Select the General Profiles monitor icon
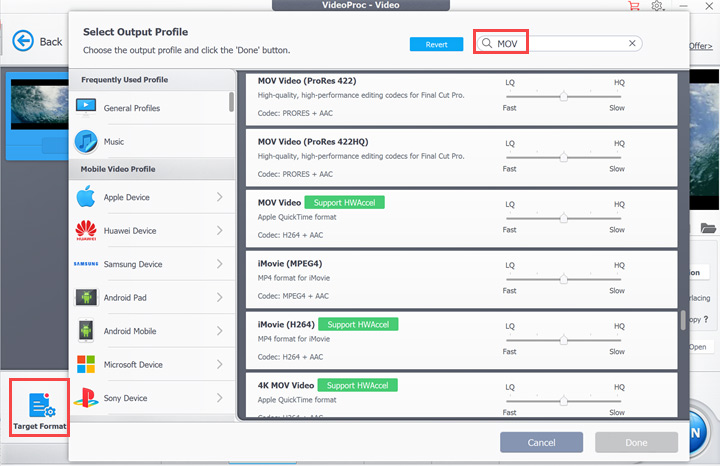Screen dimensions: 720x466 (x=86, y=107)
